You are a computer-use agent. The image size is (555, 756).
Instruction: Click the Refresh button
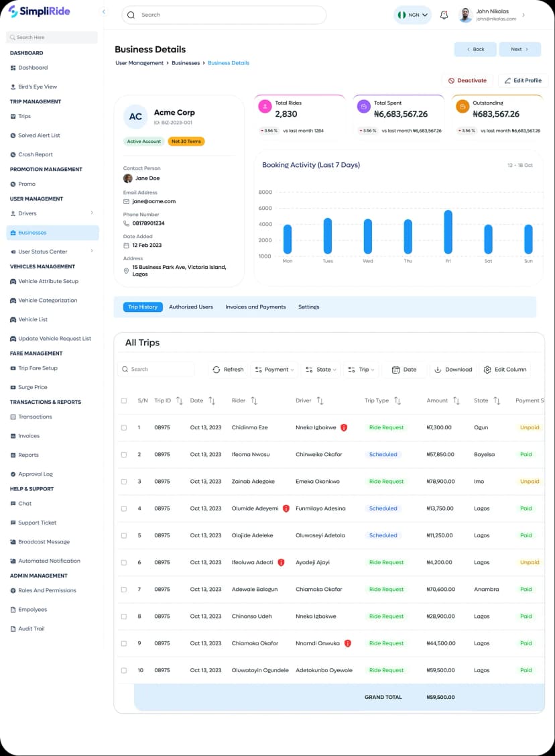pyautogui.click(x=229, y=370)
